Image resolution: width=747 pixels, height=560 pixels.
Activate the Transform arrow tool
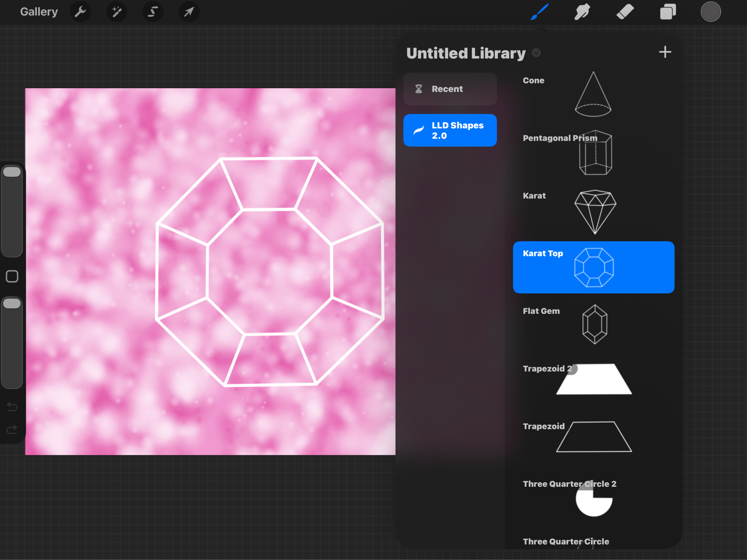(x=189, y=12)
